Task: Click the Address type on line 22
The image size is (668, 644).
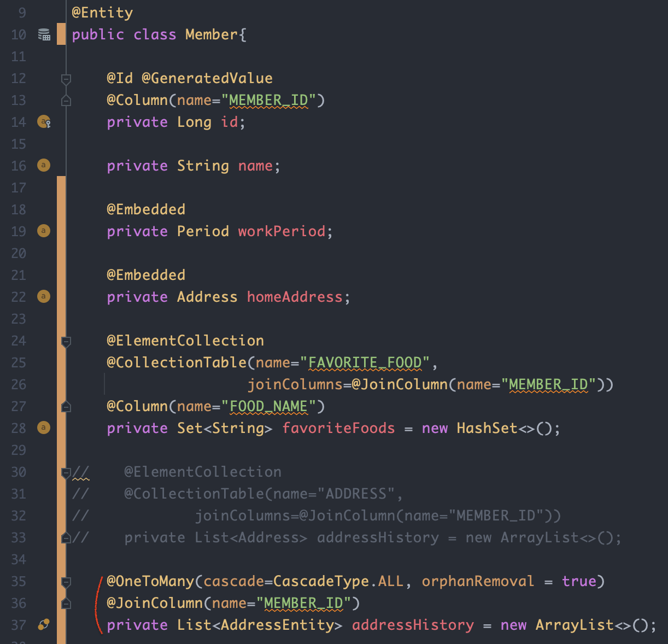Action: [207, 297]
